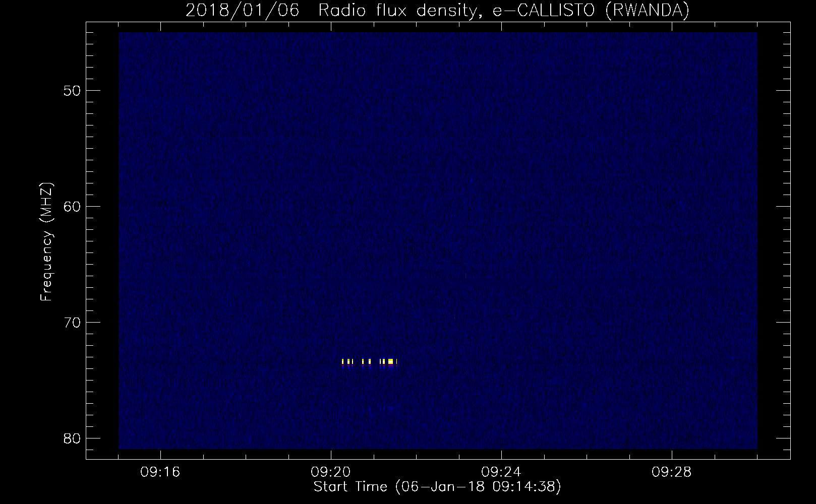
Task: Click the plot title 'Radio flux density, e-CALLISTO (RWANDA)'
Action: pos(504,11)
